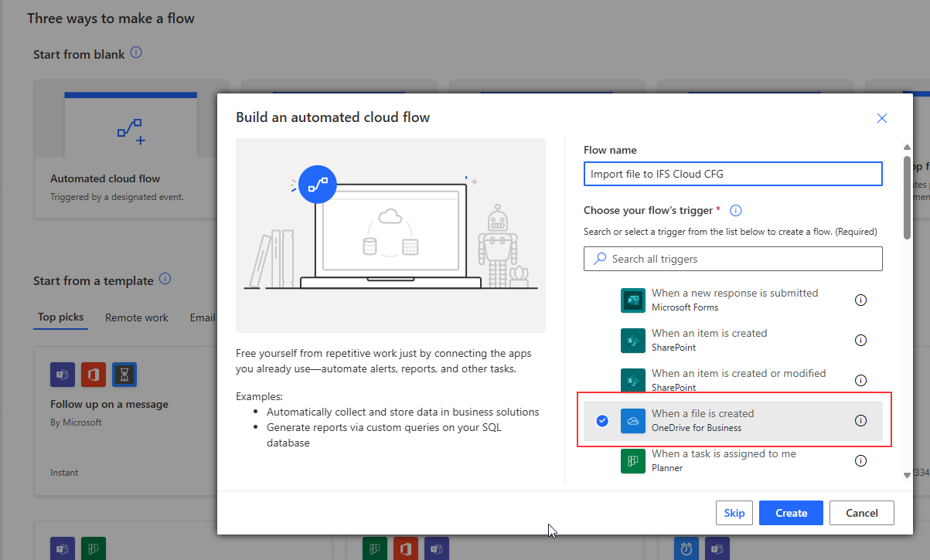Click into the Flow name field
Image resolution: width=930 pixels, height=560 pixels.
tap(732, 174)
